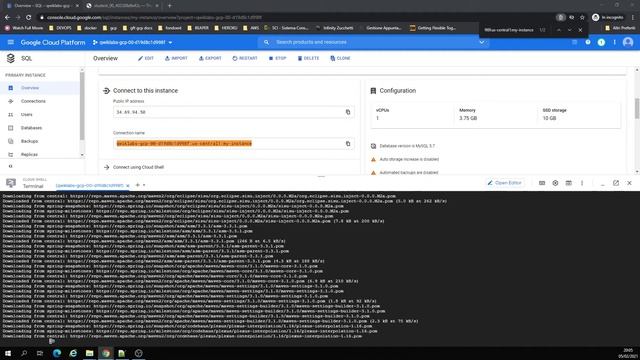This screenshot has height=360, width=640.
Task: Click the SQL product stack icon
Action: (11, 58)
